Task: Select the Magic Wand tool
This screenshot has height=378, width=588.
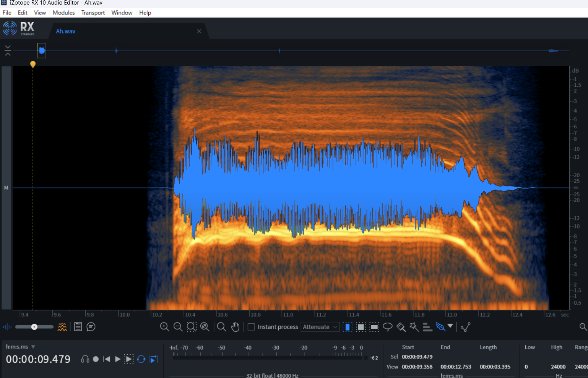Action: 414,327
